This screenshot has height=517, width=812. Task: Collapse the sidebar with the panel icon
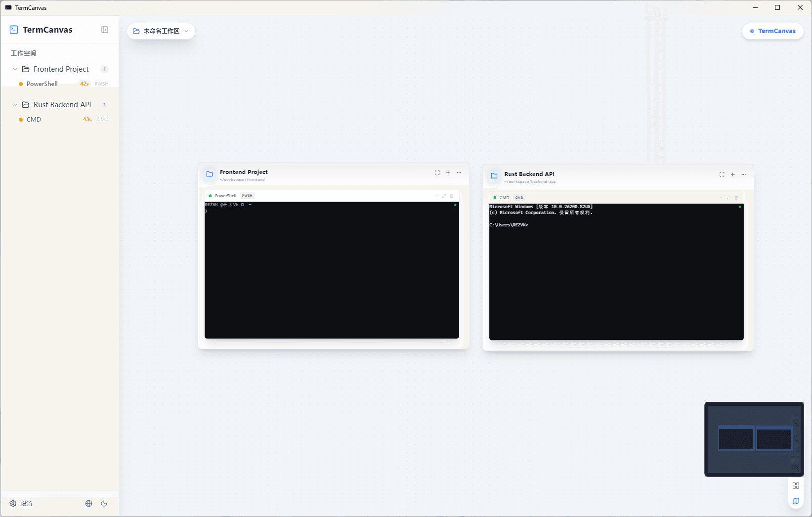pyautogui.click(x=104, y=30)
